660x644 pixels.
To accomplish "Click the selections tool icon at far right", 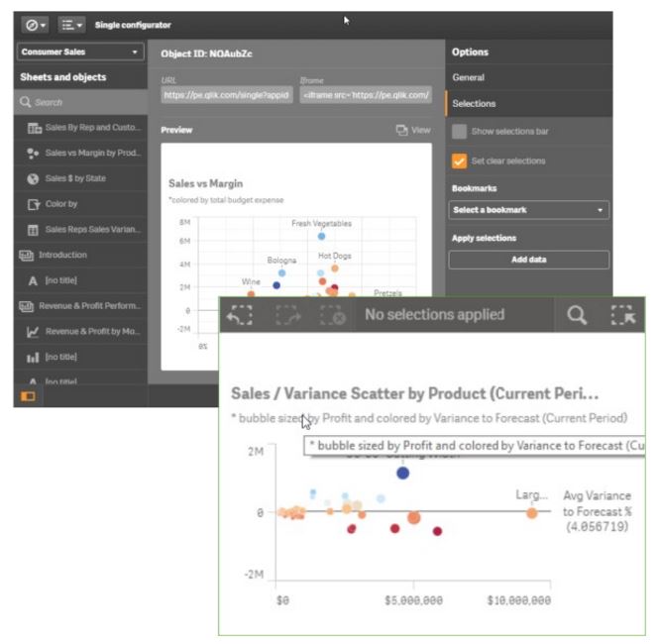I will click(x=623, y=315).
